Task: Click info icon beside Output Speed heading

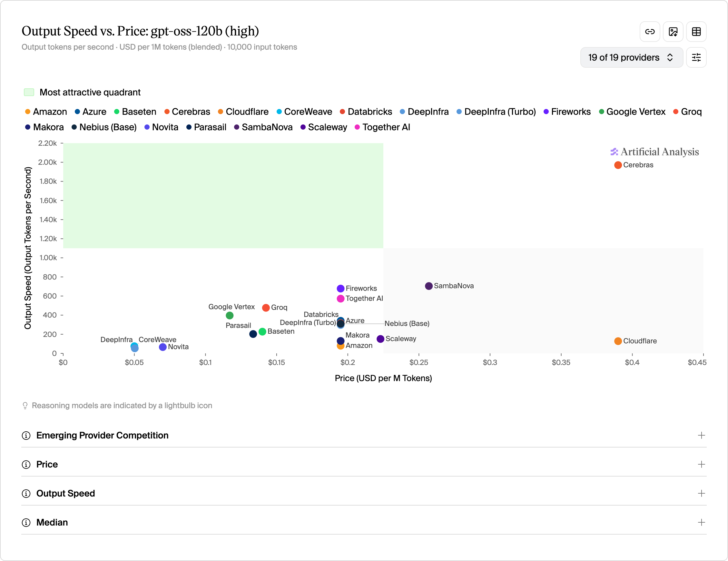Action: (x=26, y=494)
